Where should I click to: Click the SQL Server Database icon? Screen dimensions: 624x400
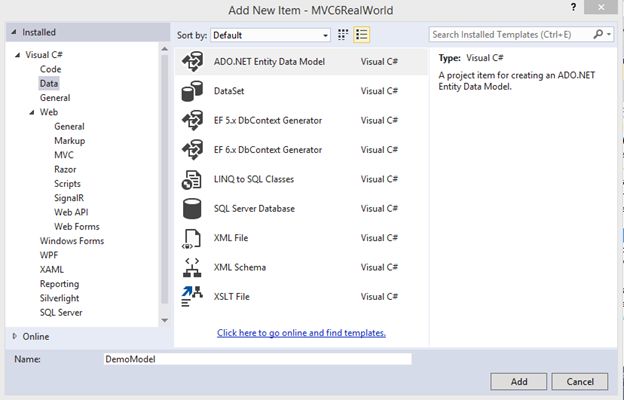coord(192,208)
